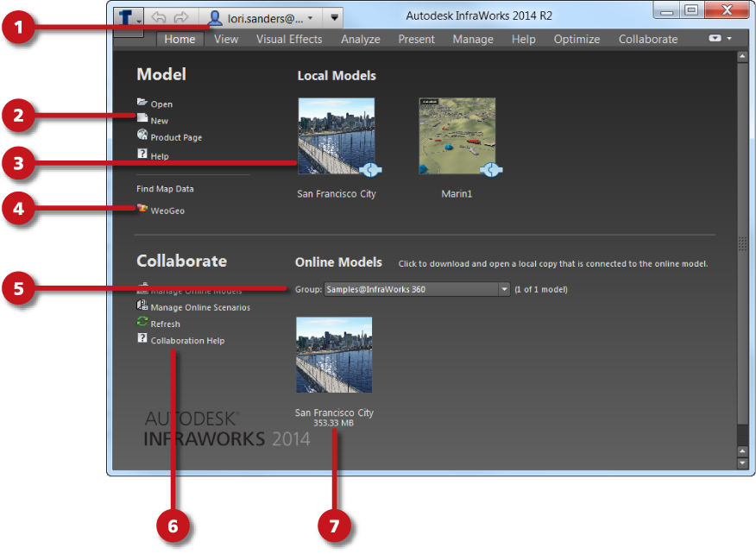Open the Manage tab
The image size is (756, 554).
[x=473, y=39]
